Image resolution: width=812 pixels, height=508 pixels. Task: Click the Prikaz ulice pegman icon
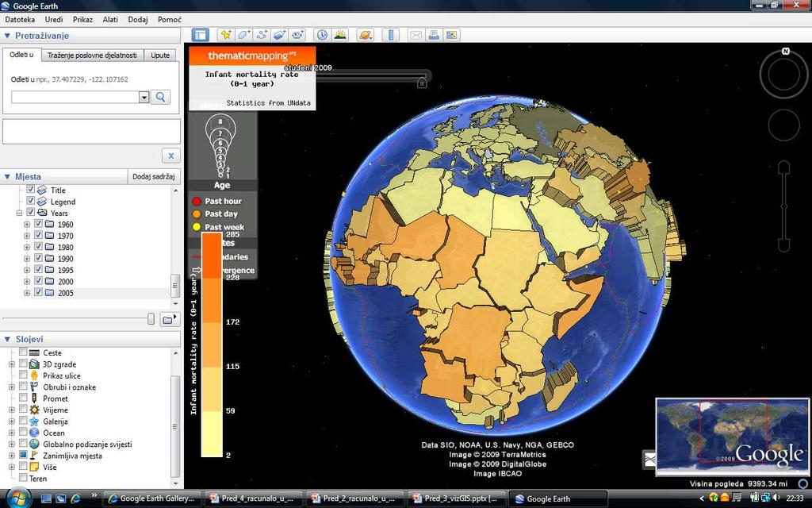[34, 375]
